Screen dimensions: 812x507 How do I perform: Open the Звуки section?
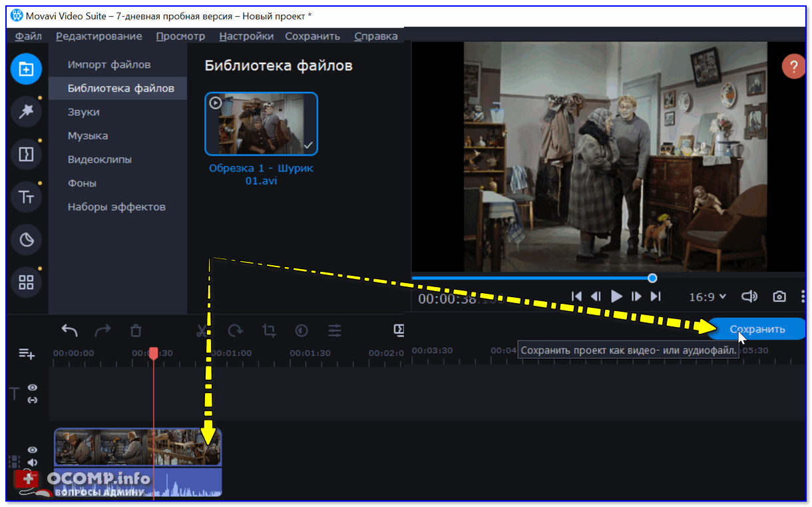[x=84, y=112]
